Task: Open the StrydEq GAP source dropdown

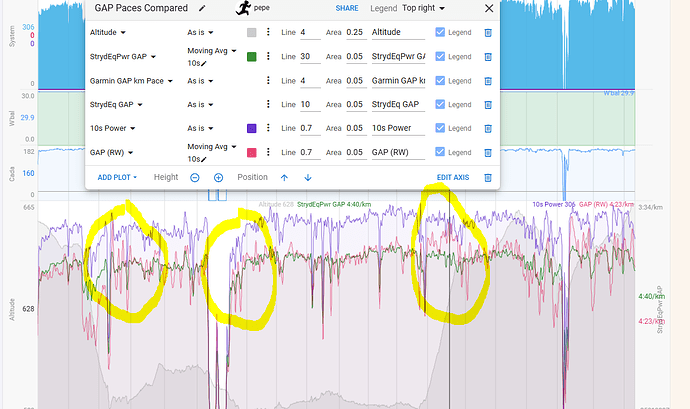Action: [x=116, y=105]
